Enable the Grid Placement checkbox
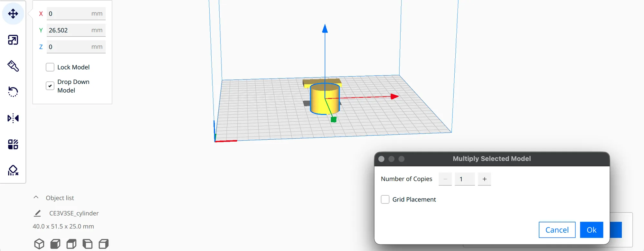644x251 pixels. tap(385, 200)
